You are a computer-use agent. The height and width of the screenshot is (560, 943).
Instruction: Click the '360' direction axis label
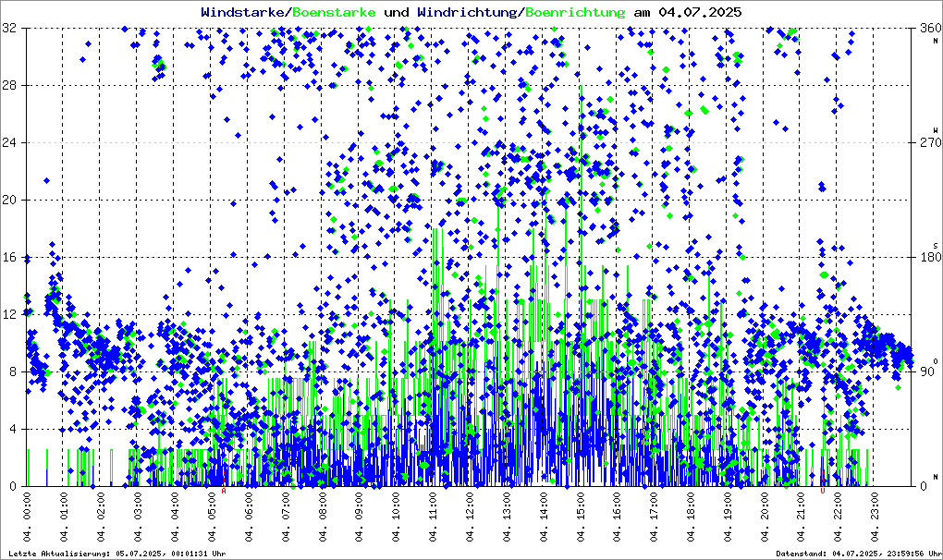click(x=930, y=29)
